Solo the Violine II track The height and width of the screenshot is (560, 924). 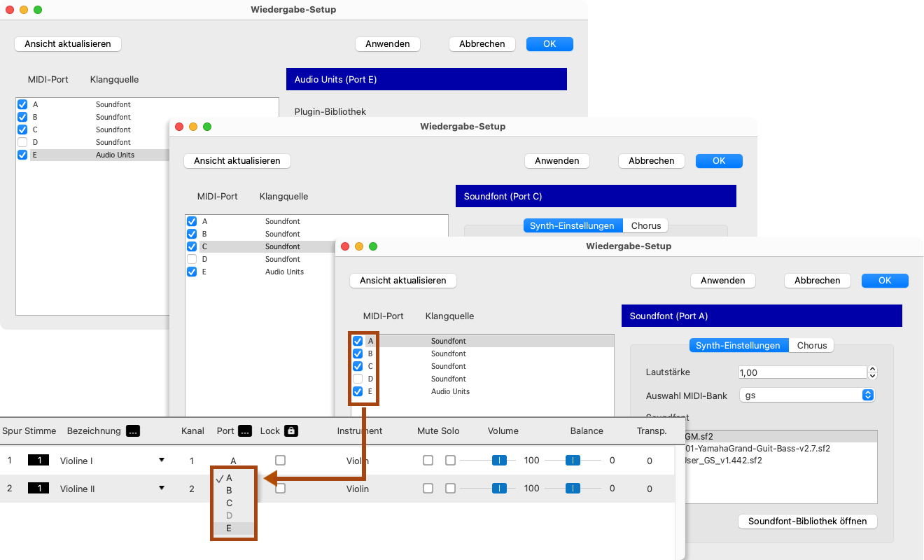click(x=450, y=489)
